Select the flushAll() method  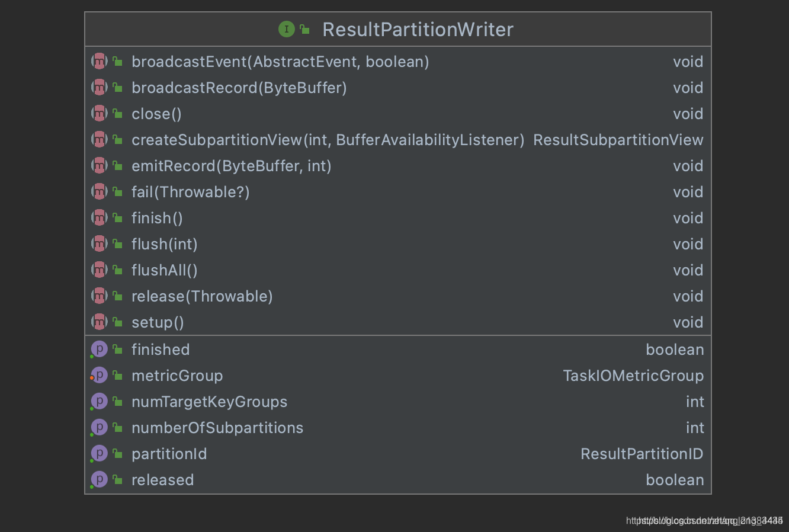pyautogui.click(x=165, y=270)
